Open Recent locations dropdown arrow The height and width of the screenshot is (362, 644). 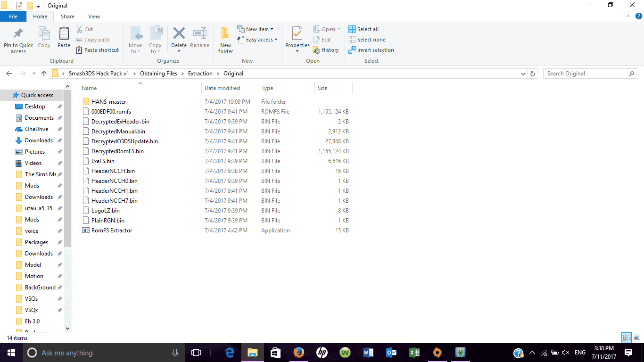click(x=34, y=74)
